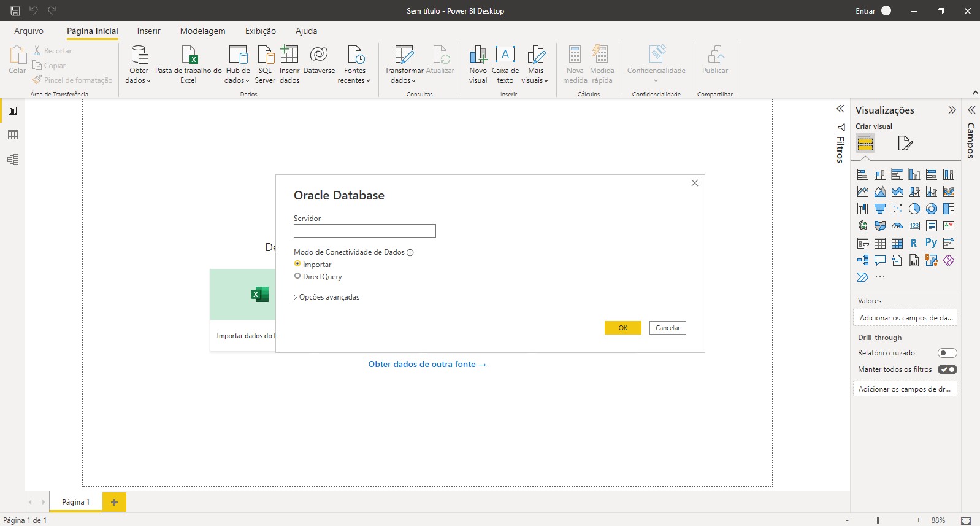Image resolution: width=980 pixels, height=526 pixels.
Task: Open the Obter dados dropdown
Action: (139, 64)
